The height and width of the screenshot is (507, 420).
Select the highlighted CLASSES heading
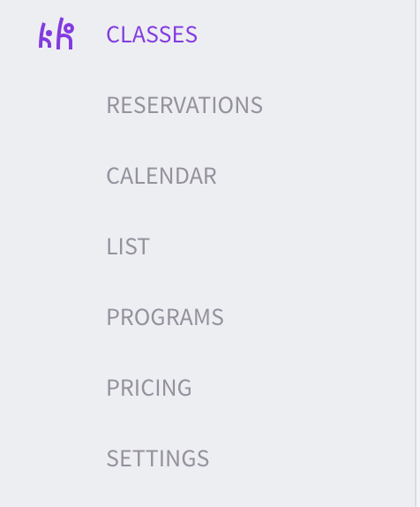pyautogui.click(x=152, y=34)
